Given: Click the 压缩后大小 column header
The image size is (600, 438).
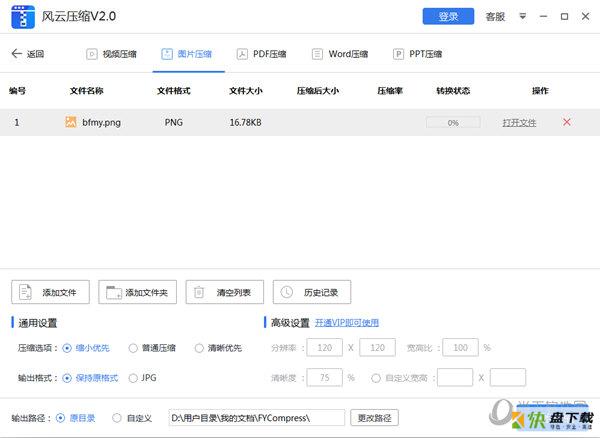Looking at the screenshot, I should (x=318, y=91).
